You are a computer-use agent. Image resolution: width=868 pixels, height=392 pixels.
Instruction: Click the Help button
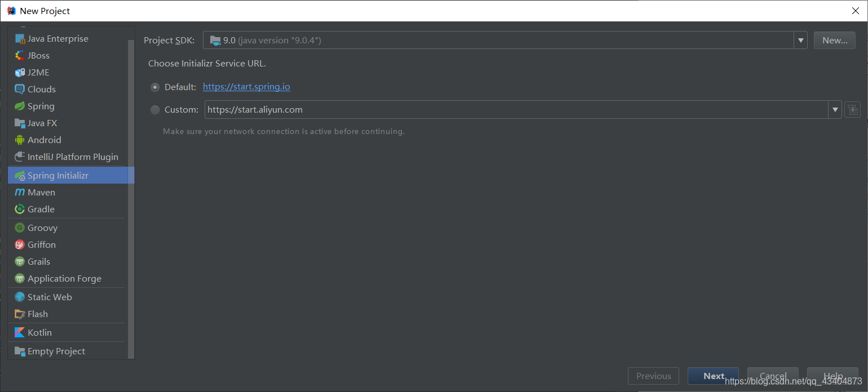click(833, 376)
